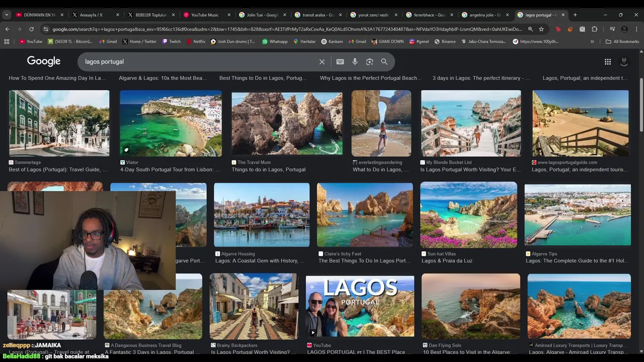
Task: View site information icon in address bar
Action: 46,29
